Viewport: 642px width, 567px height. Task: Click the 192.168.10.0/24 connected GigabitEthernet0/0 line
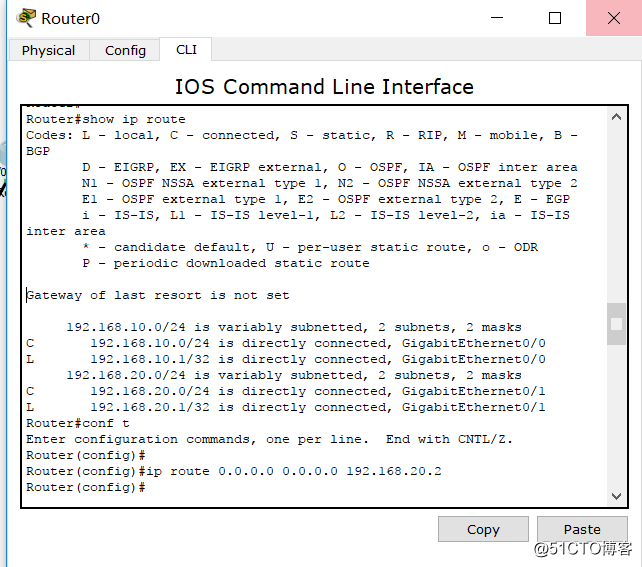pyautogui.click(x=286, y=343)
